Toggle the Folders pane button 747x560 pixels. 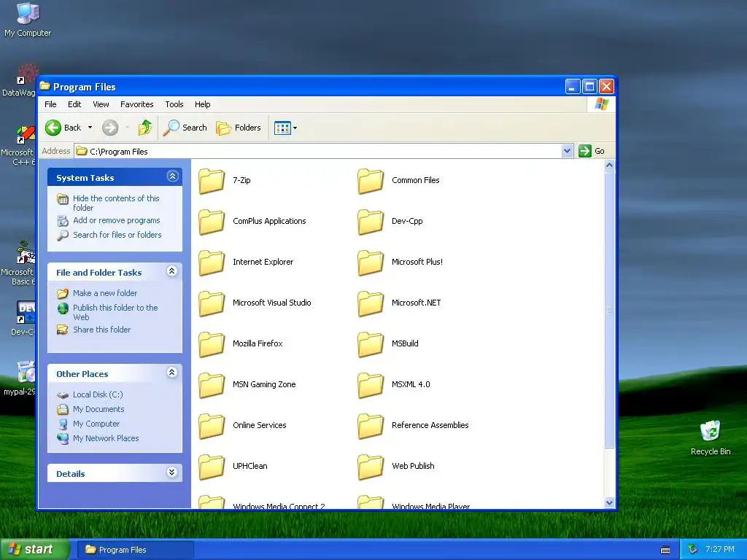point(239,128)
